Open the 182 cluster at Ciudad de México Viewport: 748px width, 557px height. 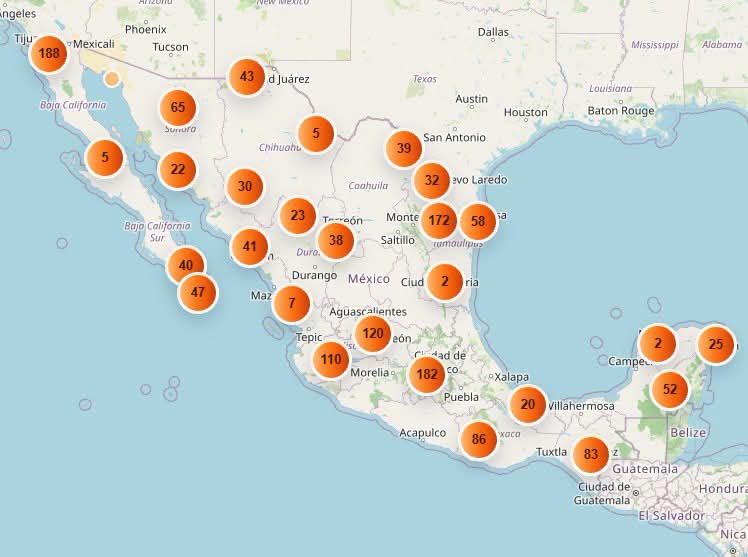(x=427, y=374)
